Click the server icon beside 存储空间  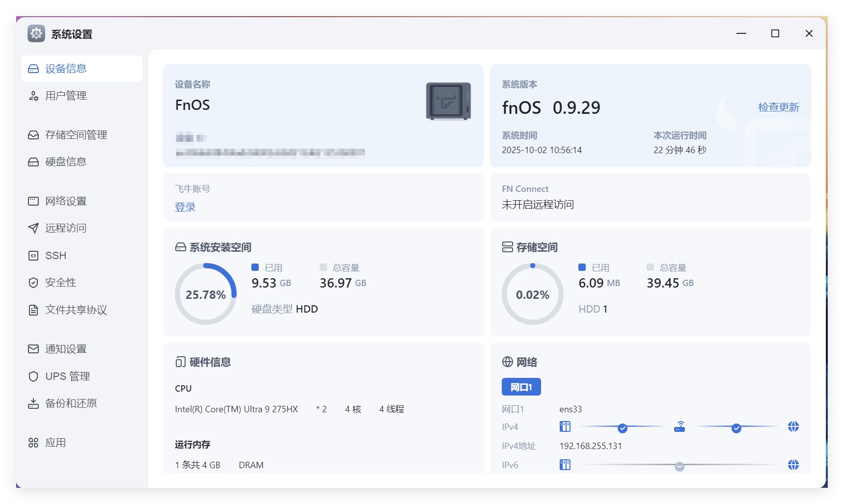508,247
